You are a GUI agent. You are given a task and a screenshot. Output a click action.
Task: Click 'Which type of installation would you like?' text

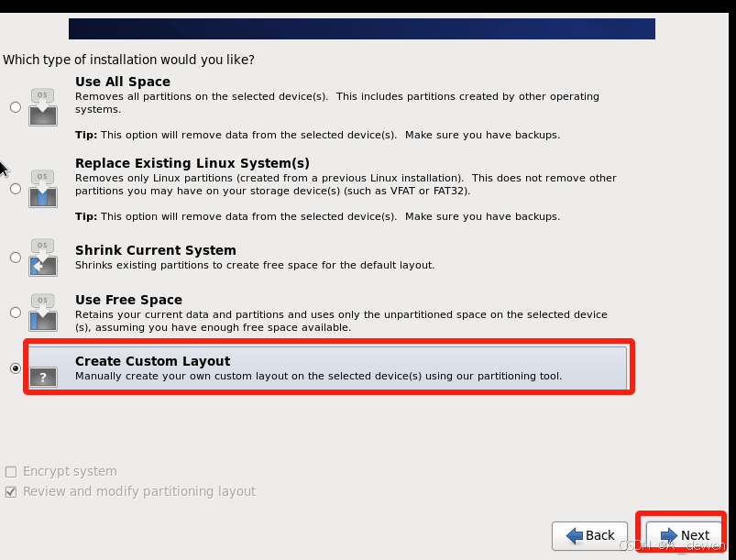pyautogui.click(x=128, y=60)
